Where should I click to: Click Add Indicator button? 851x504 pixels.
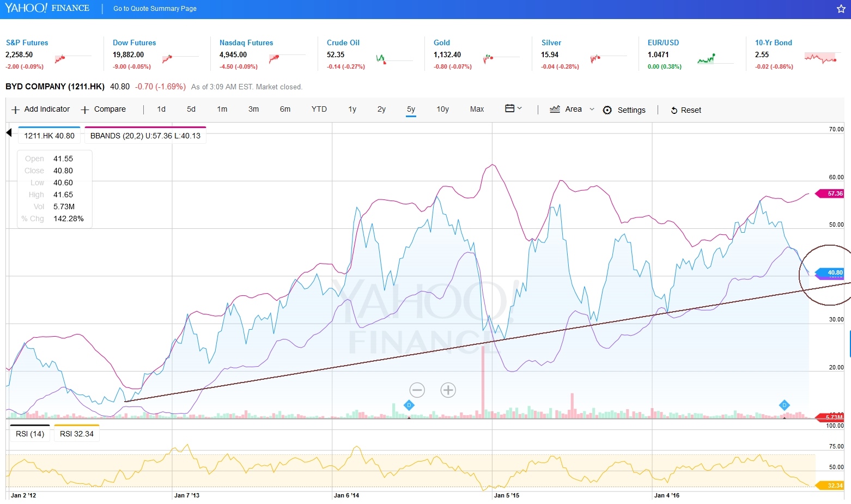point(41,109)
